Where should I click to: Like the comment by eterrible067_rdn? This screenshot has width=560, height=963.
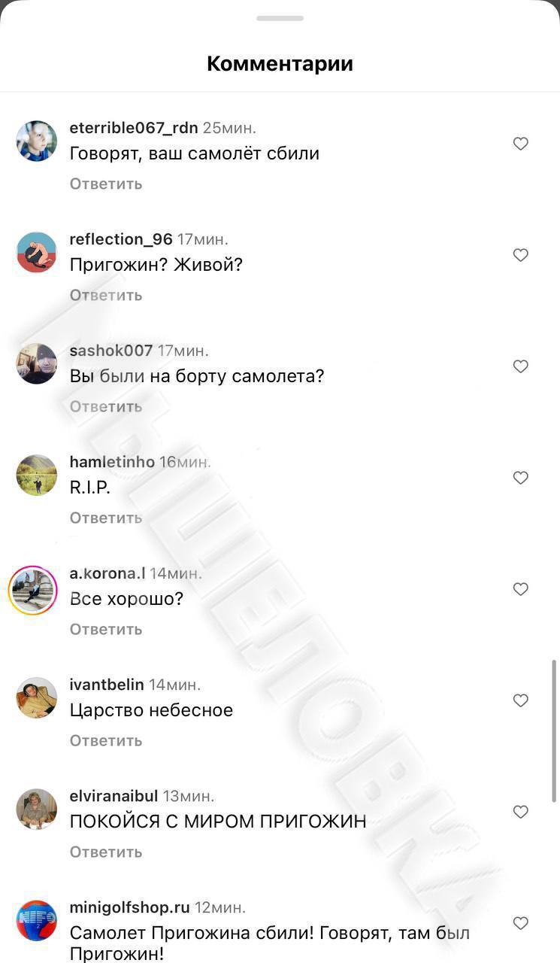pyautogui.click(x=520, y=144)
